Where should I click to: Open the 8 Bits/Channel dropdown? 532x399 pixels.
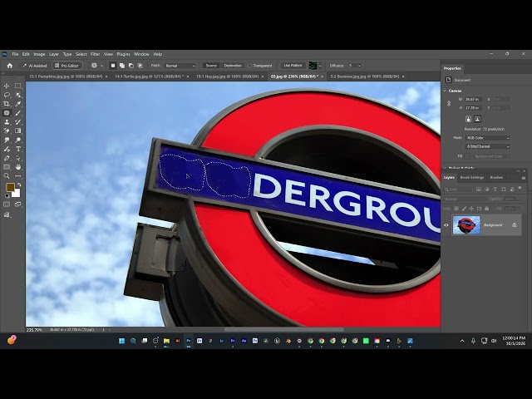[x=488, y=146]
